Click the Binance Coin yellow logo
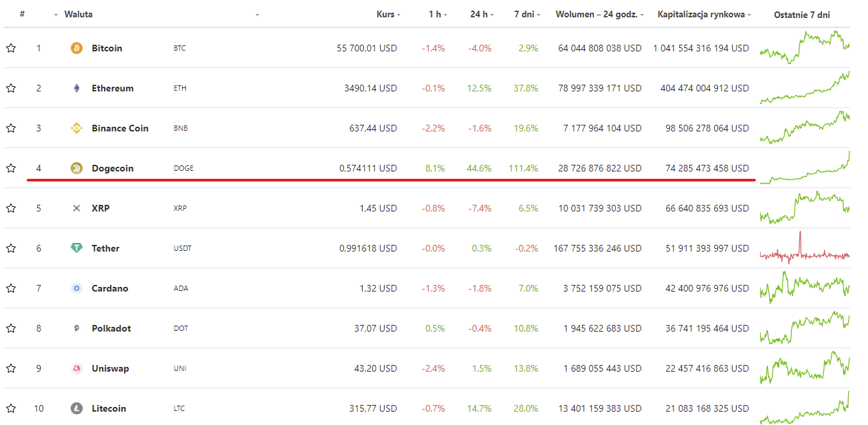 pos(77,128)
